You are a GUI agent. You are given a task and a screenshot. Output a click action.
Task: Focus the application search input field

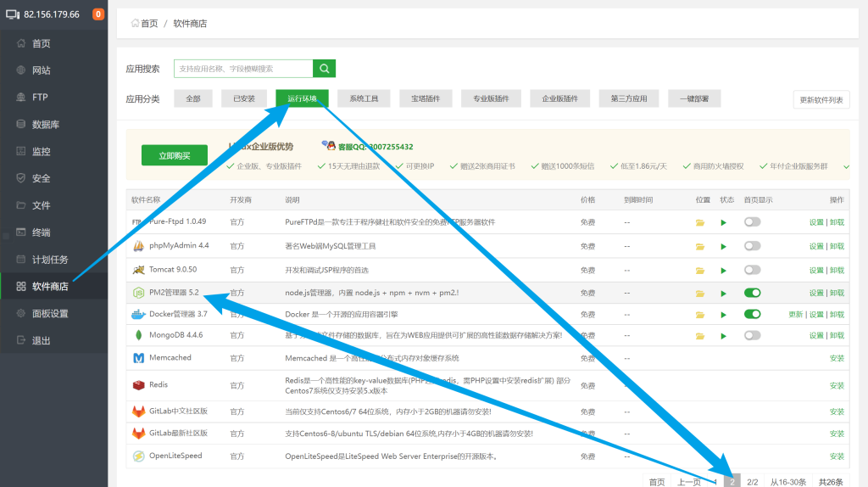[x=243, y=69]
